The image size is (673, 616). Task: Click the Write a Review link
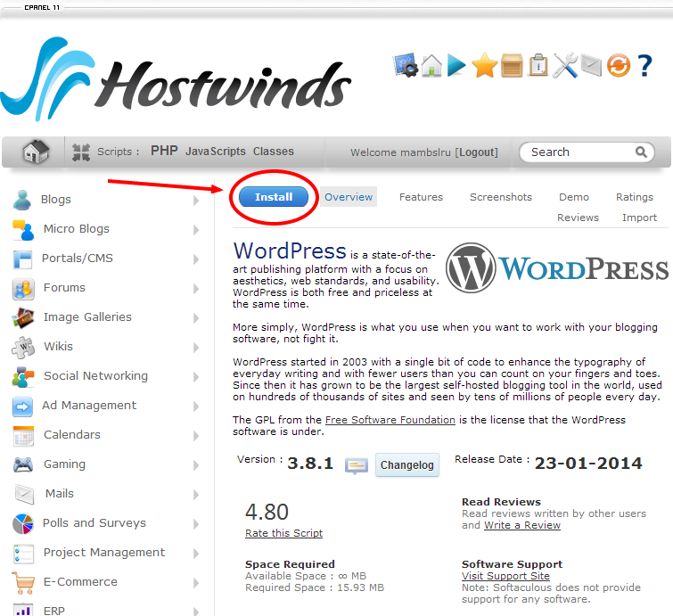coord(522,525)
